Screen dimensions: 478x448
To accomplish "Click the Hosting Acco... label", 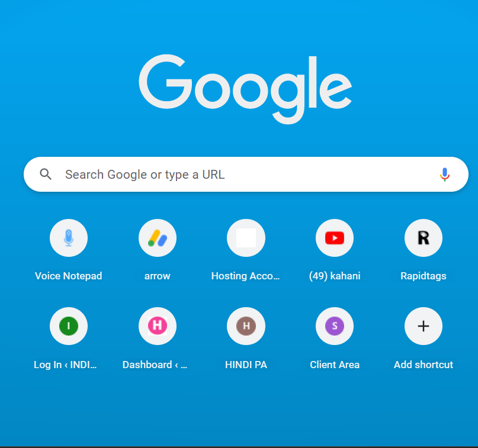I will tap(246, 276).
